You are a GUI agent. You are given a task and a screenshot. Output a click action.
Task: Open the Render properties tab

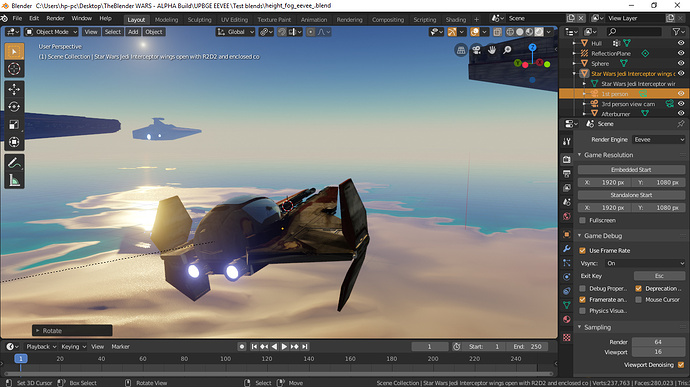pyautogui.click(x=567, y=159)
